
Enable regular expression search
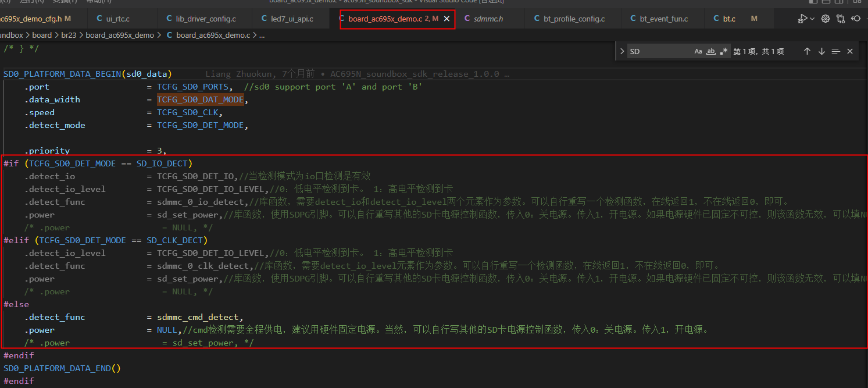point(723,51)
